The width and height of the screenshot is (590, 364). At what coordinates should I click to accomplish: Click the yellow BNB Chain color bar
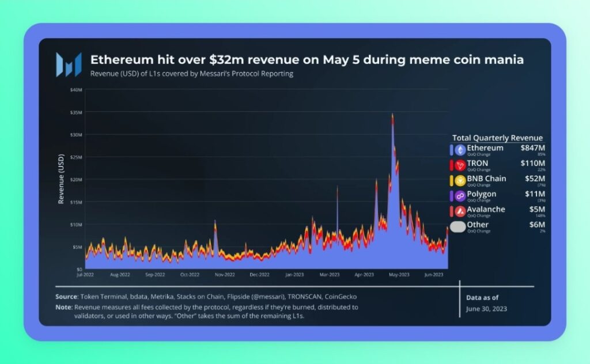pos(452,181)
